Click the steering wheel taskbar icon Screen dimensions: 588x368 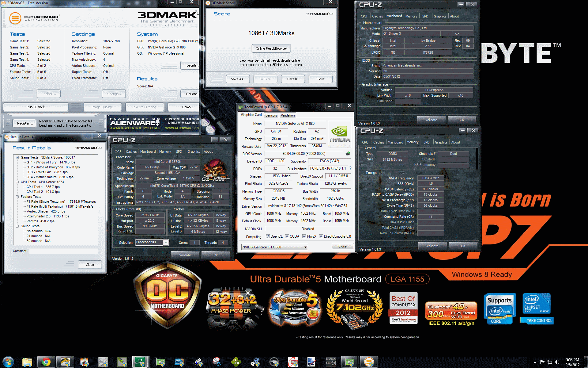[274, 362]
